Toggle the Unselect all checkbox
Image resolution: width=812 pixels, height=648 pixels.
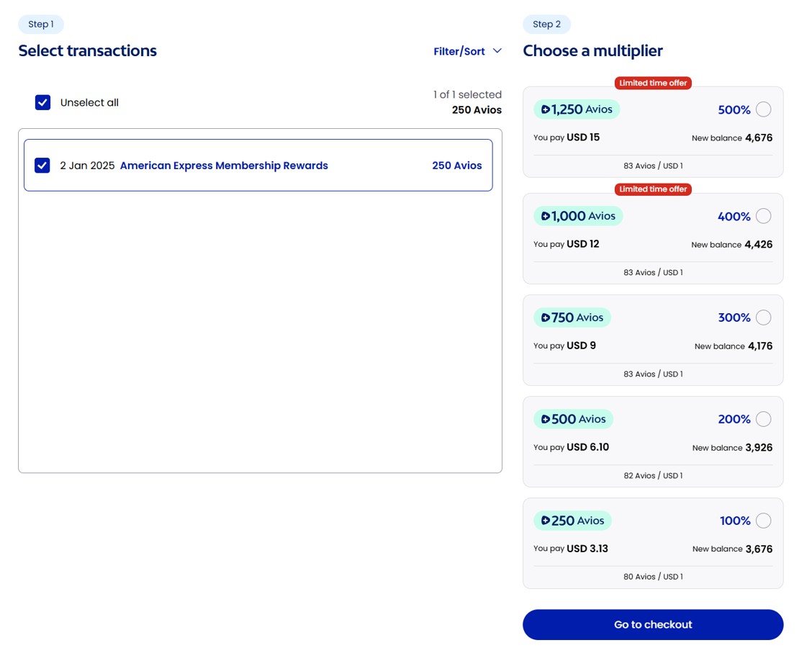(x=43, y=102)
